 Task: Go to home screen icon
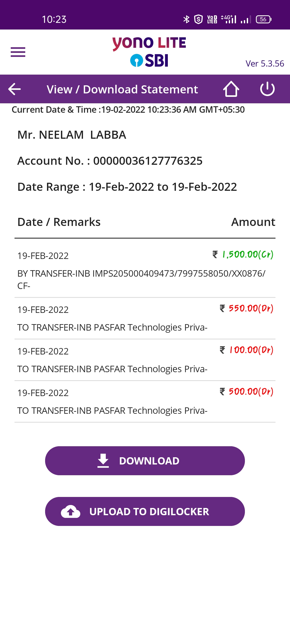[231, 89]
